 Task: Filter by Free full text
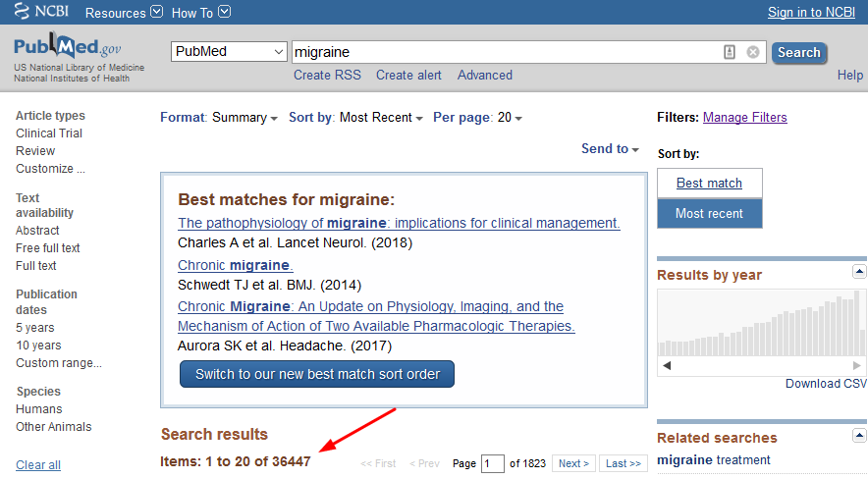[x=47, y=248]
